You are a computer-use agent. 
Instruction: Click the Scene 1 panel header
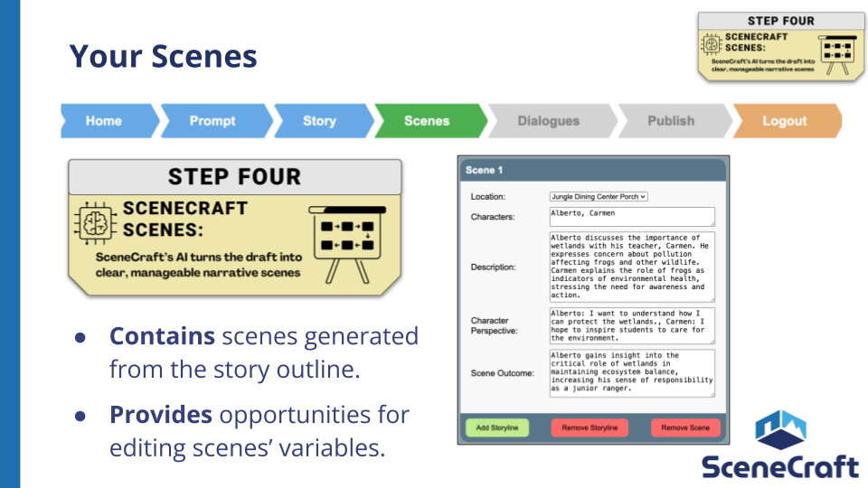[593, 170]
